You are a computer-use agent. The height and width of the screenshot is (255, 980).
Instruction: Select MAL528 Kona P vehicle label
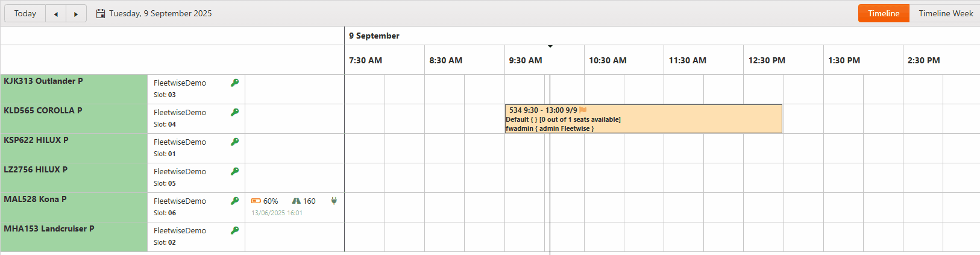tap(35, 199)
